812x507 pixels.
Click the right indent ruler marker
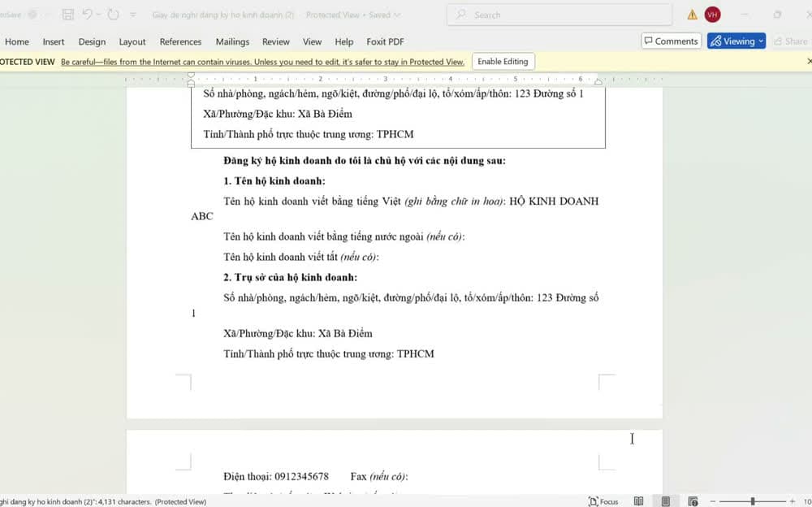(x=598, y=81)
